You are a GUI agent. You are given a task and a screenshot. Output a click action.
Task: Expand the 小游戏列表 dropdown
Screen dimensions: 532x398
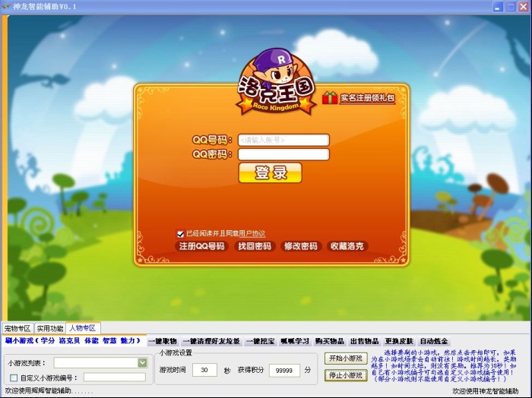(143, 363)
